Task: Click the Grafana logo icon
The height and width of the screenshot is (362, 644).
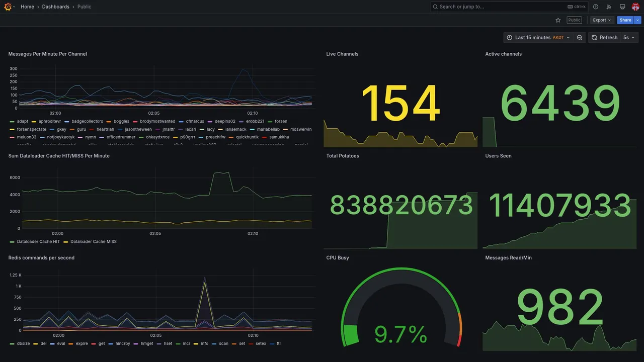Action: 8,7
